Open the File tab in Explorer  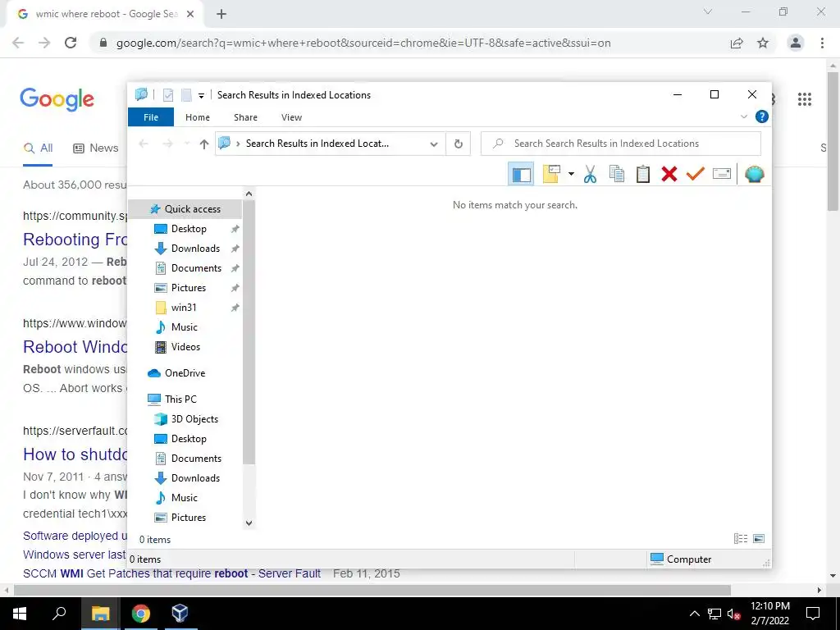151,117
